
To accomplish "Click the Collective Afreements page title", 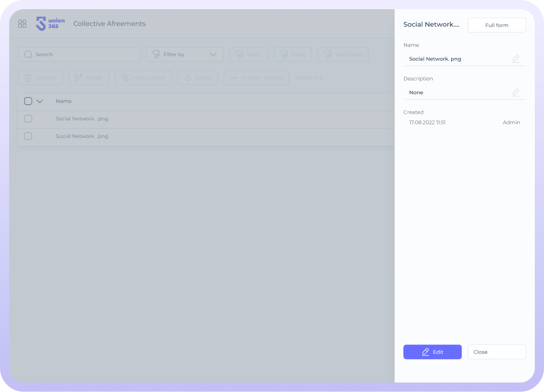I will point(109,24).
